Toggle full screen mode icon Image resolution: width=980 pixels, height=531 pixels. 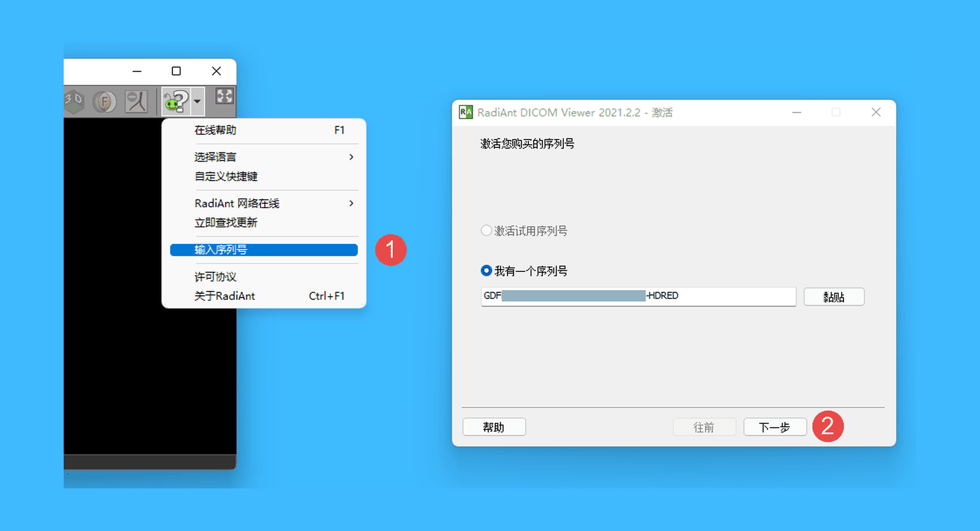pyautogui.click(x=224, y=96)
